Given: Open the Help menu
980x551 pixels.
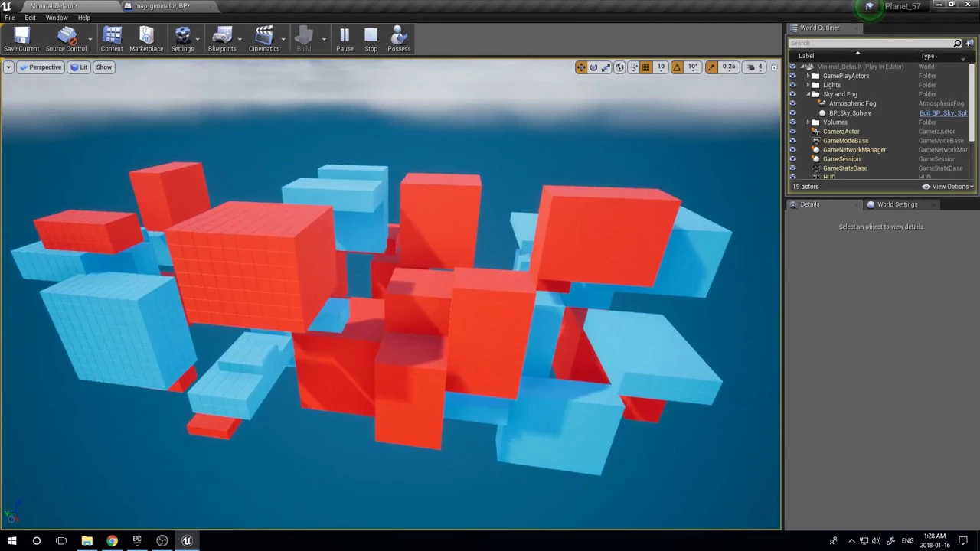Looking at the screenshot, I should point(84,18).
